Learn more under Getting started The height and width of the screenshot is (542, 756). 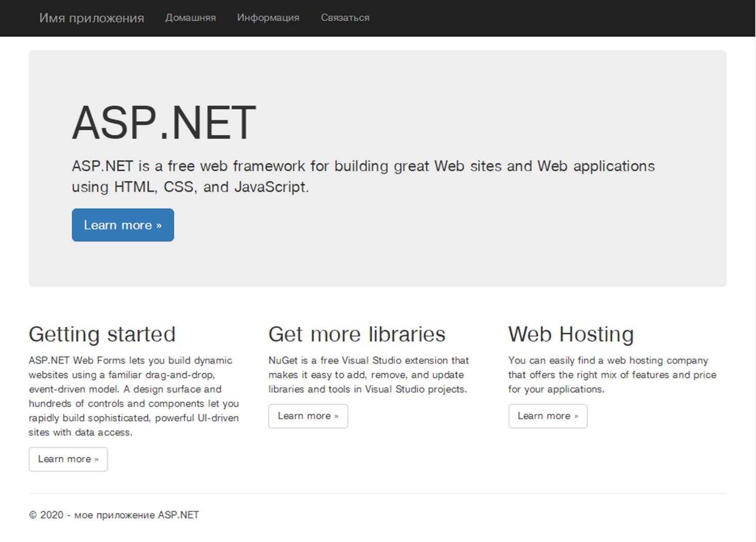[68, 459]
